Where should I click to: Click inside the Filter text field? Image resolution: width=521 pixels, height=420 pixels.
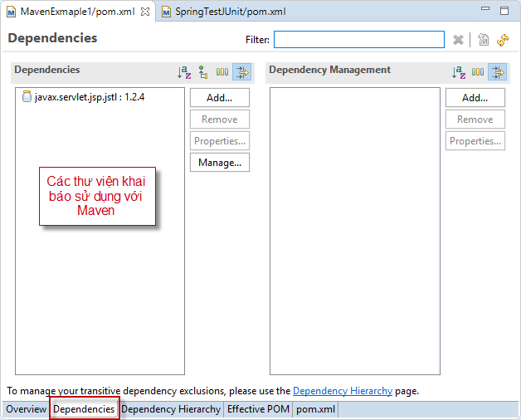pyautogui.click(x=358, y=40)
